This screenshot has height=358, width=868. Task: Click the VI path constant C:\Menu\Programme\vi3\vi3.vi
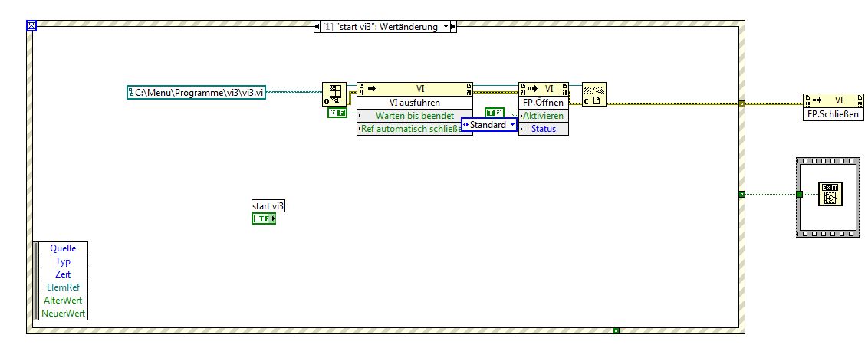tap(196, 93)
